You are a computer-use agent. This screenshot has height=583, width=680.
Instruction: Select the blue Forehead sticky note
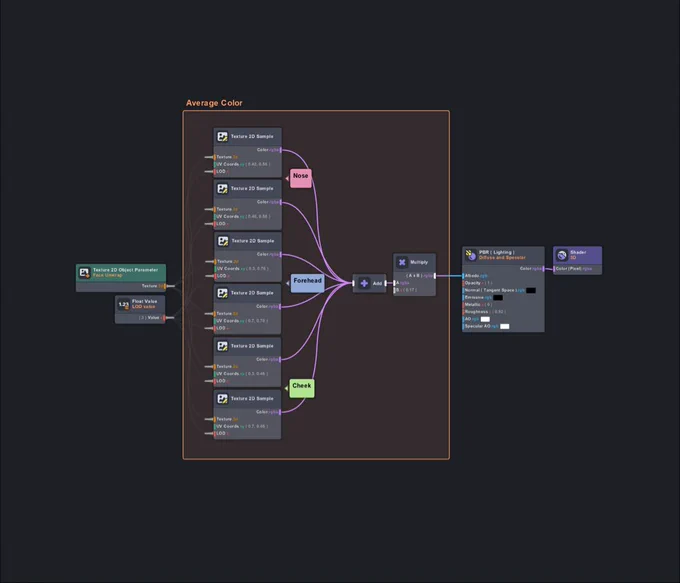pos(307,283)
